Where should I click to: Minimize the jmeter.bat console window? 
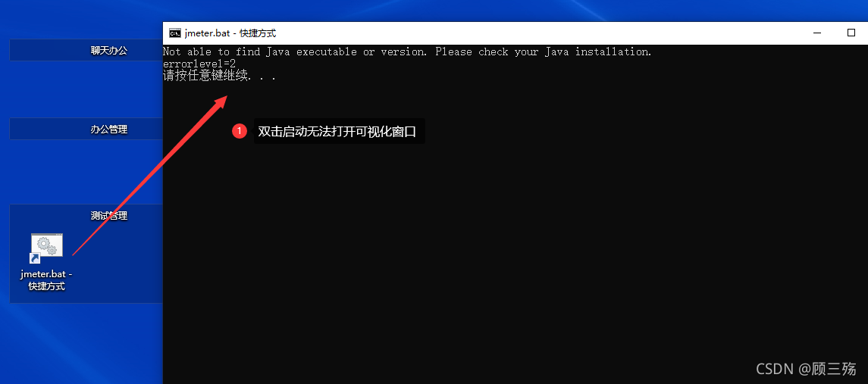pyautogui.click(x=817, y=33)
